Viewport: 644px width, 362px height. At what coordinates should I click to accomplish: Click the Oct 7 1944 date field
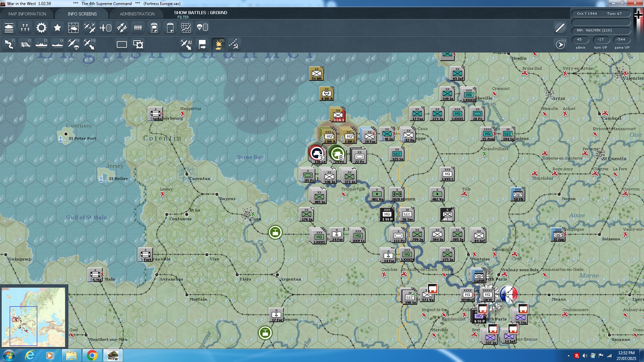[587, 14]
